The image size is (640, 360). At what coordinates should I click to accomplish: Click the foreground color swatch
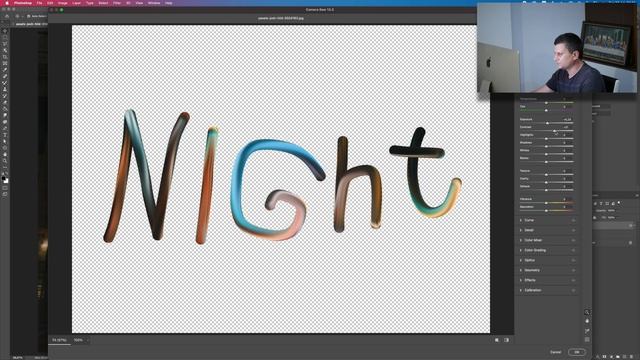coord(4,178)
